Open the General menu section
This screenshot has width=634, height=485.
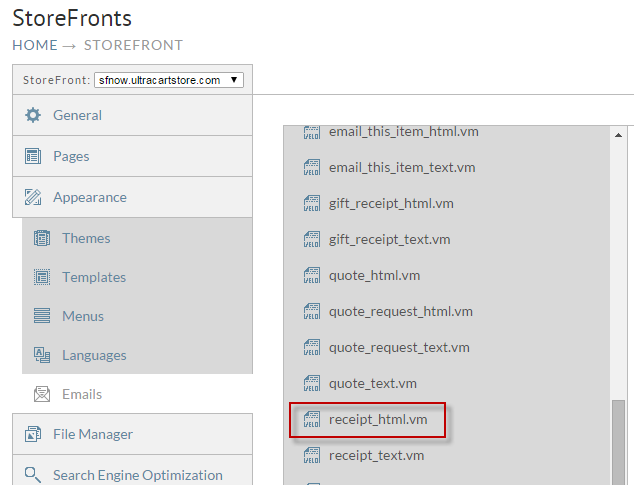tap(133, 115)
